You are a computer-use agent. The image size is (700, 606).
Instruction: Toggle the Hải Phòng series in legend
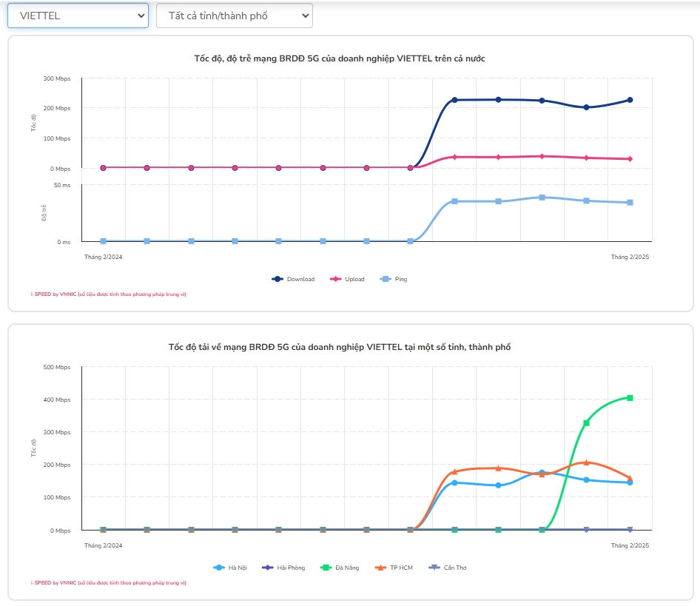[x=283, y=568]
